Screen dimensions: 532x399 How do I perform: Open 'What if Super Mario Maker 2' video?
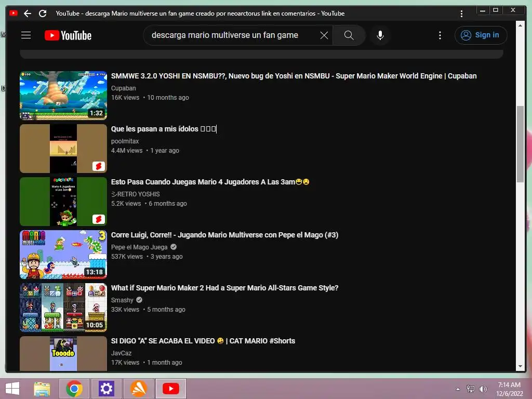[224, 288]
